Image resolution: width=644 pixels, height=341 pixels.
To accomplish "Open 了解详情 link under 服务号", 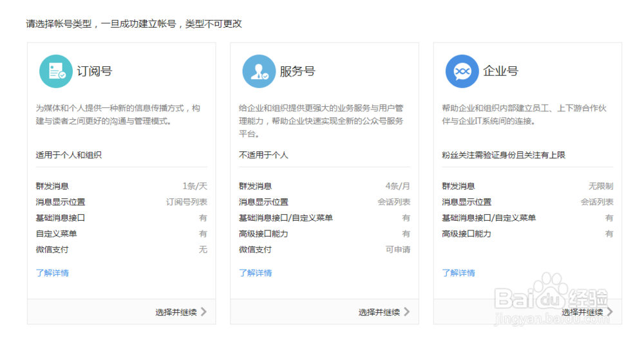I will coord(256,273).
